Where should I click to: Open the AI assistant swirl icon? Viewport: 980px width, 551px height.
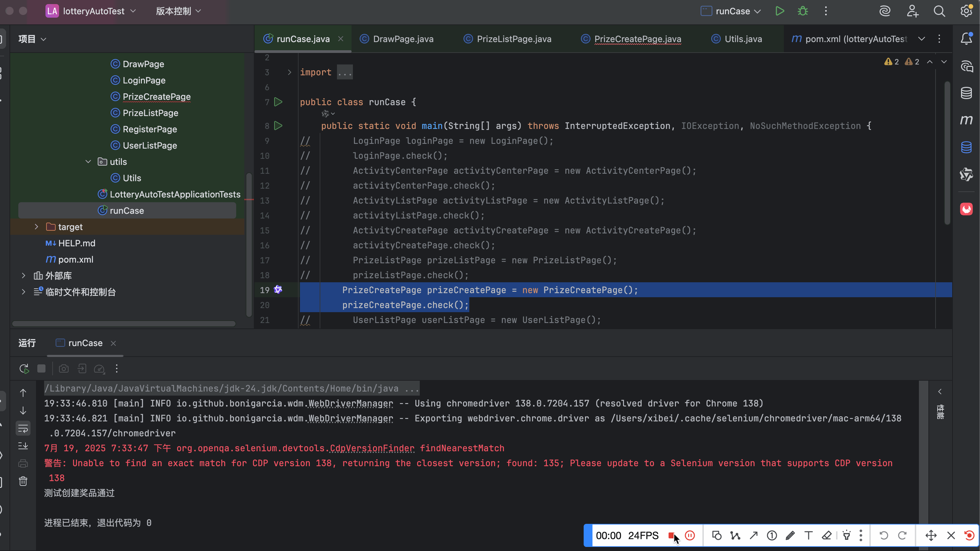pyautogui.click(x=885, y=11)
